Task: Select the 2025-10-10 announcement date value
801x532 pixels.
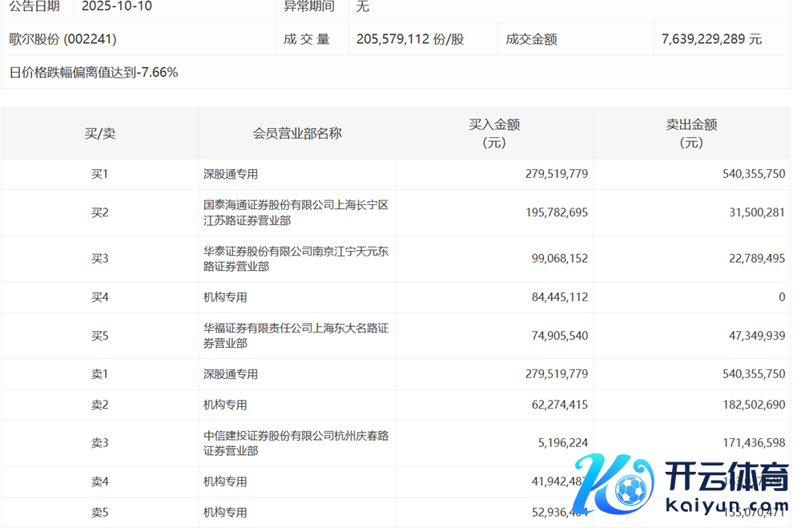Action: click(117, 6)
